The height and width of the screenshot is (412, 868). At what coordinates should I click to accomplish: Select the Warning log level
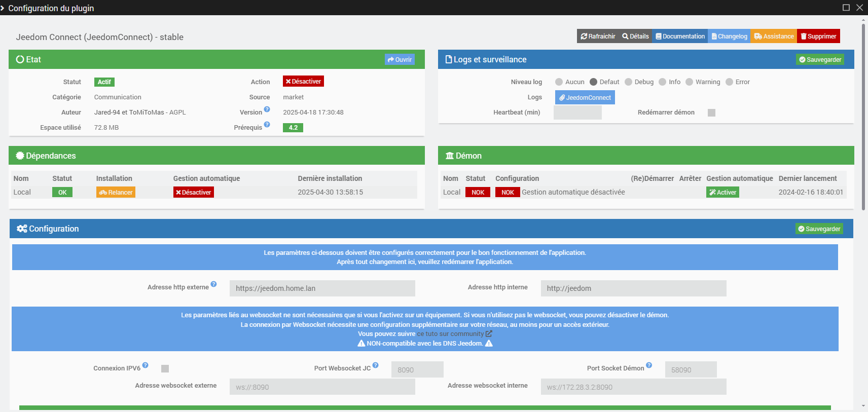(x=689, y=82)
